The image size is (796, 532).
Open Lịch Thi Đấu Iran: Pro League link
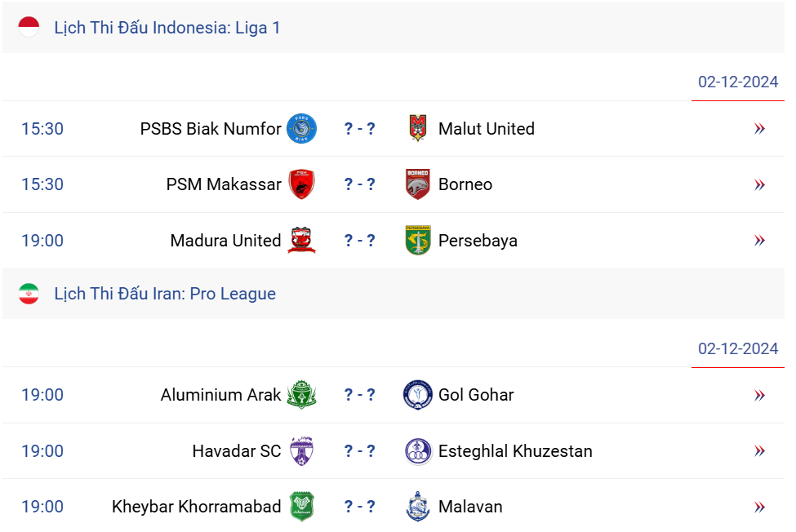(165, 294)
